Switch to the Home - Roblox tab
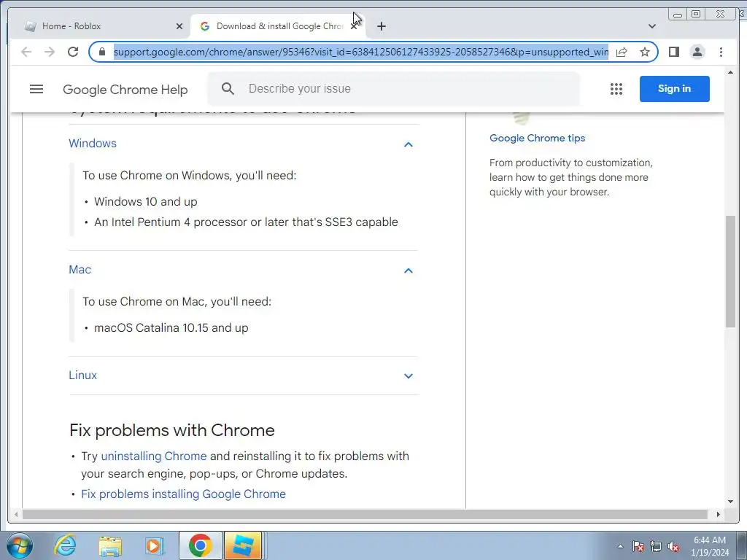Viewport: 747px width, 560px height. point(101,26)
